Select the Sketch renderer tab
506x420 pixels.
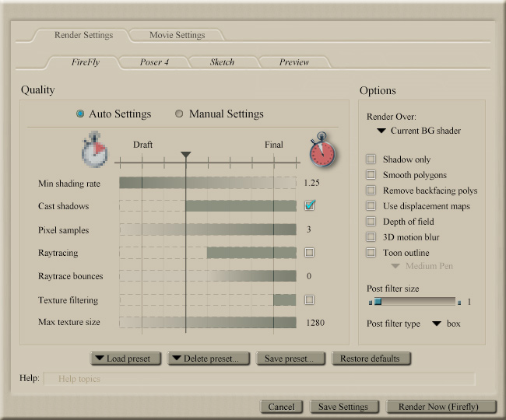click(222, 62)
